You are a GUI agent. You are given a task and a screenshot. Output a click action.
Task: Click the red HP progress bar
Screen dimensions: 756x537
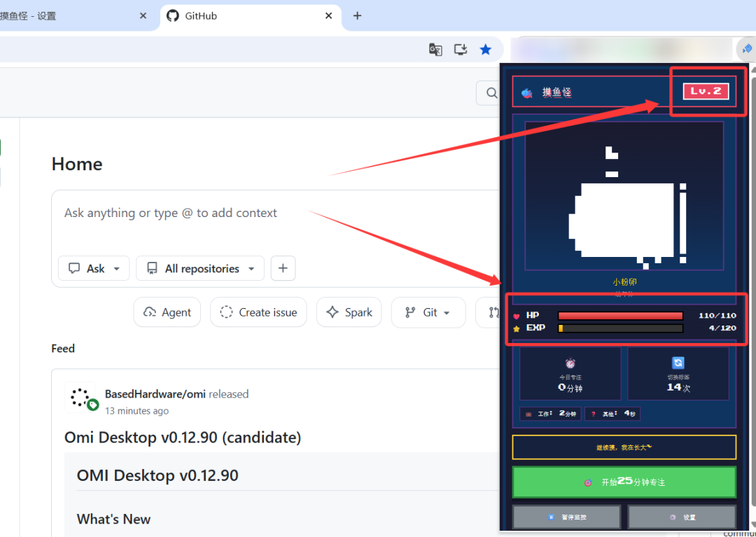point(620,316)
